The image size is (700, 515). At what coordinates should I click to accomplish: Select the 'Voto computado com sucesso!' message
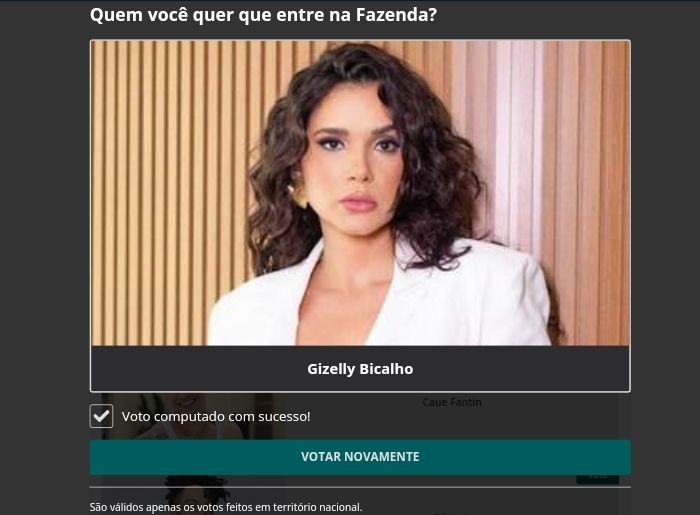216,417
